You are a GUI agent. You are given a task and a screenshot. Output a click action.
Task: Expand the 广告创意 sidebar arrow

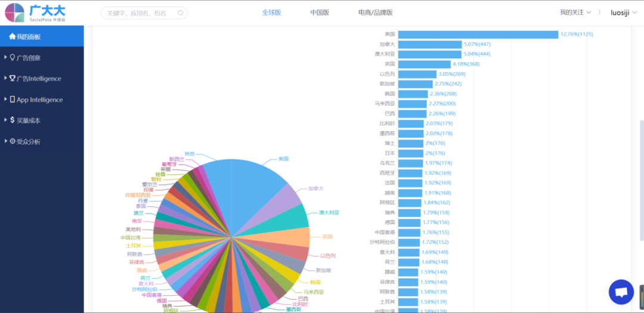click(x=5, y=58)
